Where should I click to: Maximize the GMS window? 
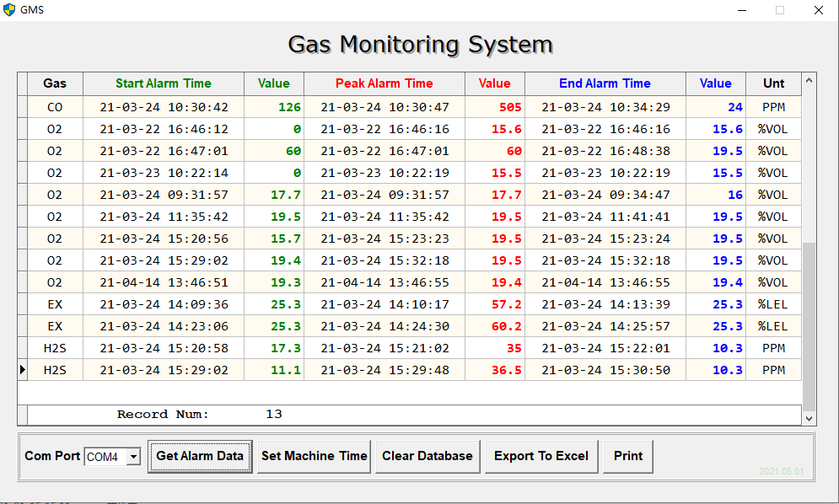click(x=779, y=10)
